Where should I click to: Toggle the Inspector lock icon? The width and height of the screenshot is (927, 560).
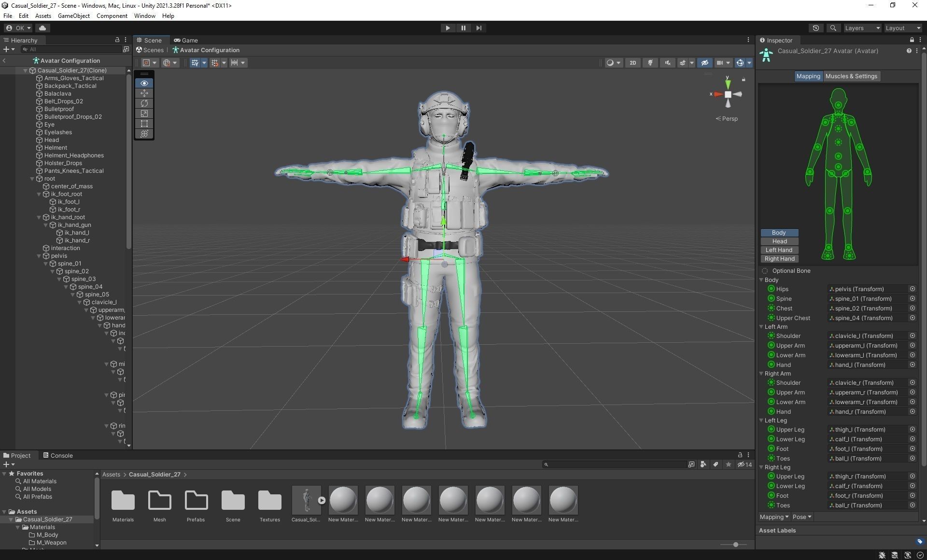click(912, 40)
